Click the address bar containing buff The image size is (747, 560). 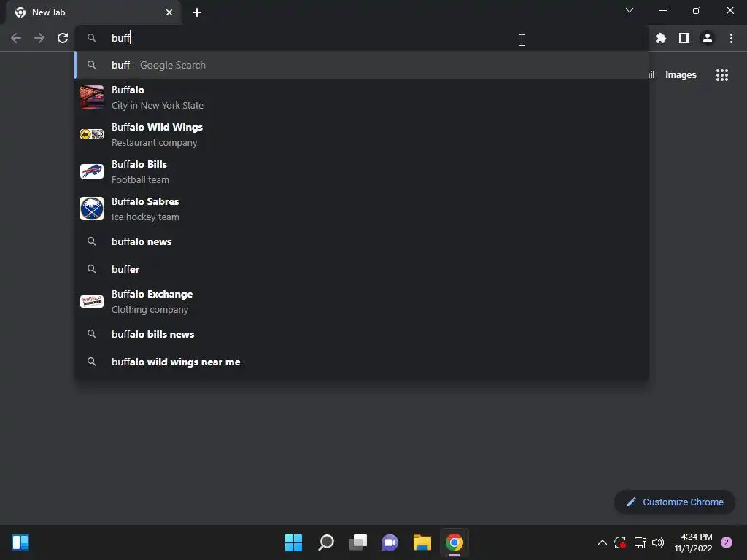(361, 38)
